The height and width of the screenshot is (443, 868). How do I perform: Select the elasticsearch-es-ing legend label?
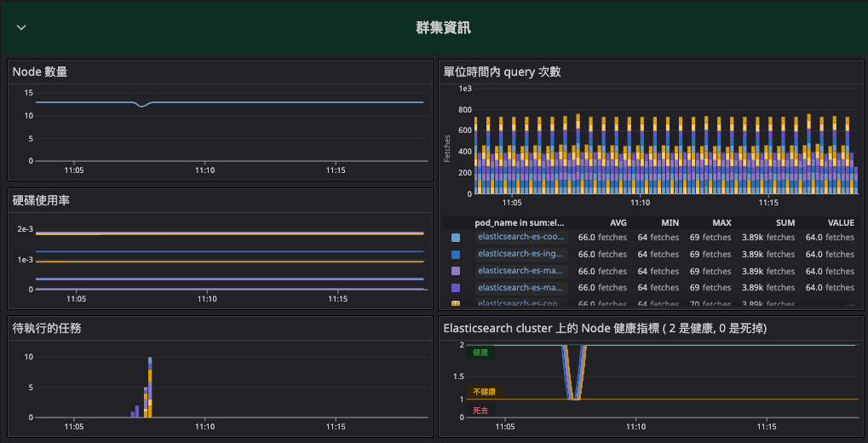click(x=521, y=255)
